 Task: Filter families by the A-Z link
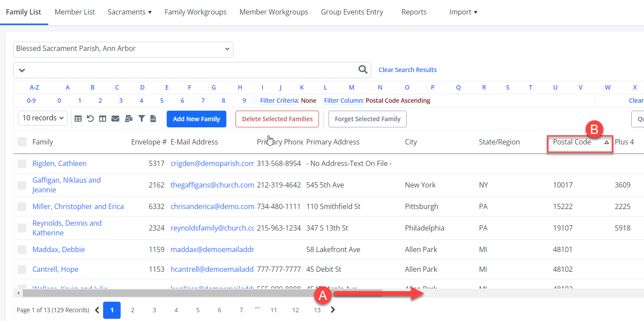pyautogui.click(x=35, y=87)
